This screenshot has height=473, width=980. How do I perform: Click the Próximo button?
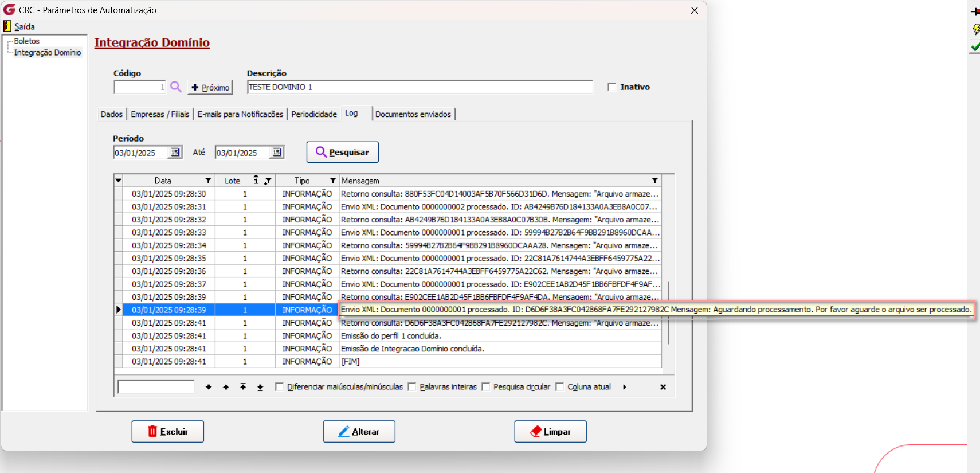(210, 87)
